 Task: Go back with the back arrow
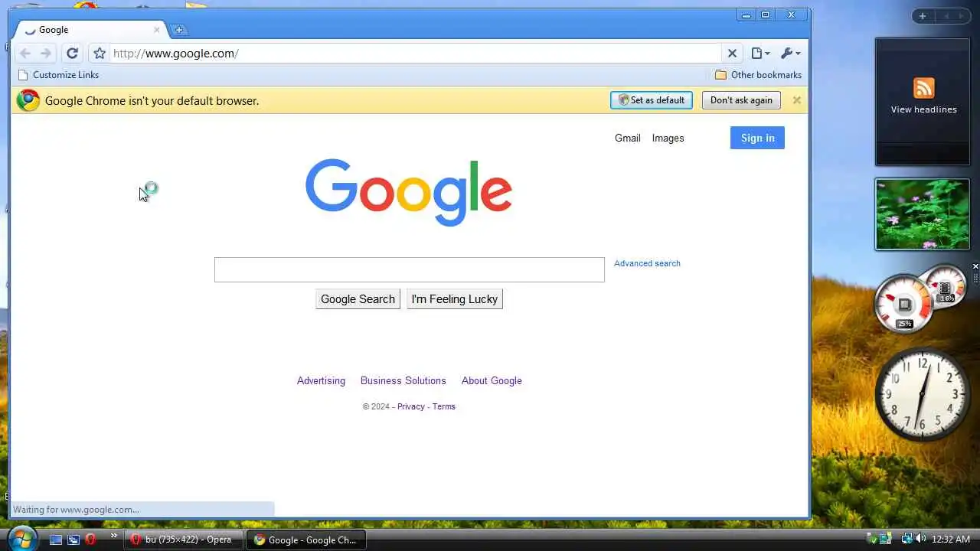[25, 54]
